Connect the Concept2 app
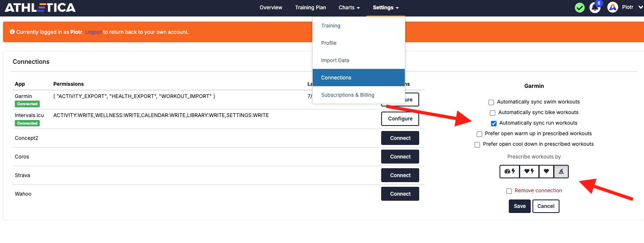The width and height of the screenshot is (644, 243). pyautogui.click(x=400, y=138)
